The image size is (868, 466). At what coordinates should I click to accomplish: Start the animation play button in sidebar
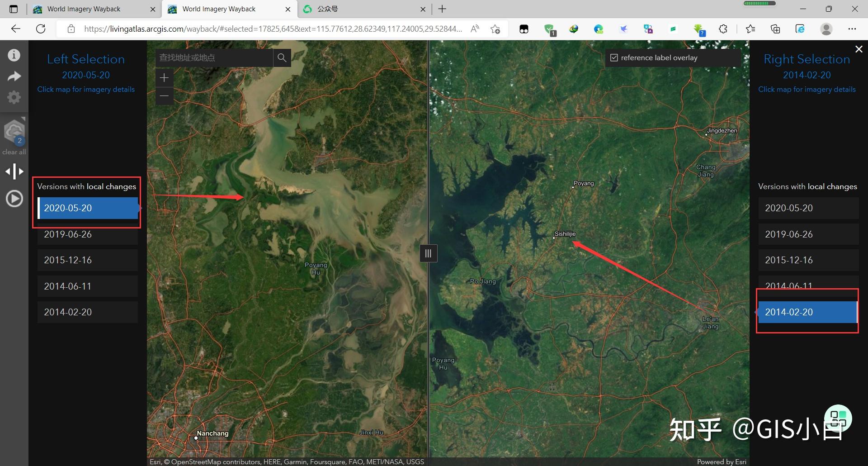pos(14,199)
